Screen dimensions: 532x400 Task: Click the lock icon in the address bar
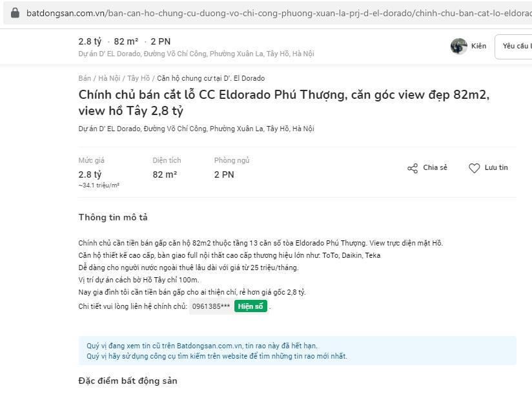(15, 13)
